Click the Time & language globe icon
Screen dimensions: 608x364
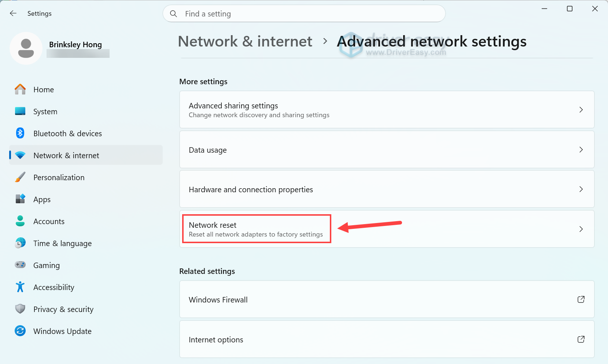20,243
